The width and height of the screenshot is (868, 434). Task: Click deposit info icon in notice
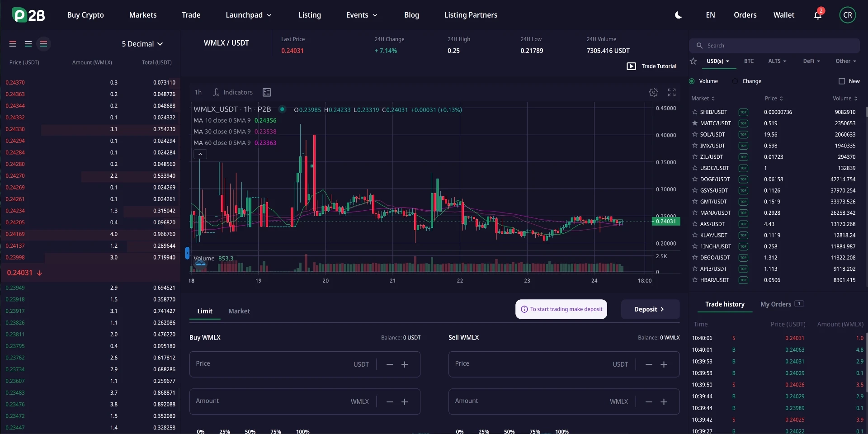click(524, 309)
